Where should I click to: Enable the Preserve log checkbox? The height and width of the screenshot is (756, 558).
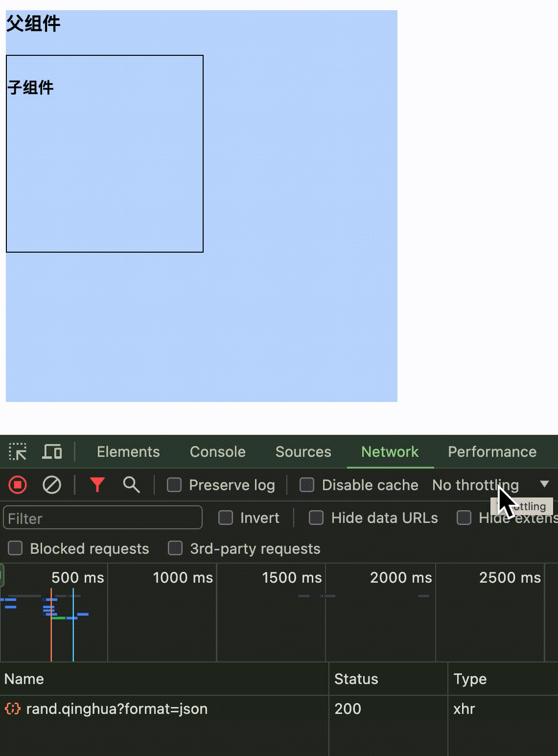pyautogui.click(x=174, y=485)
